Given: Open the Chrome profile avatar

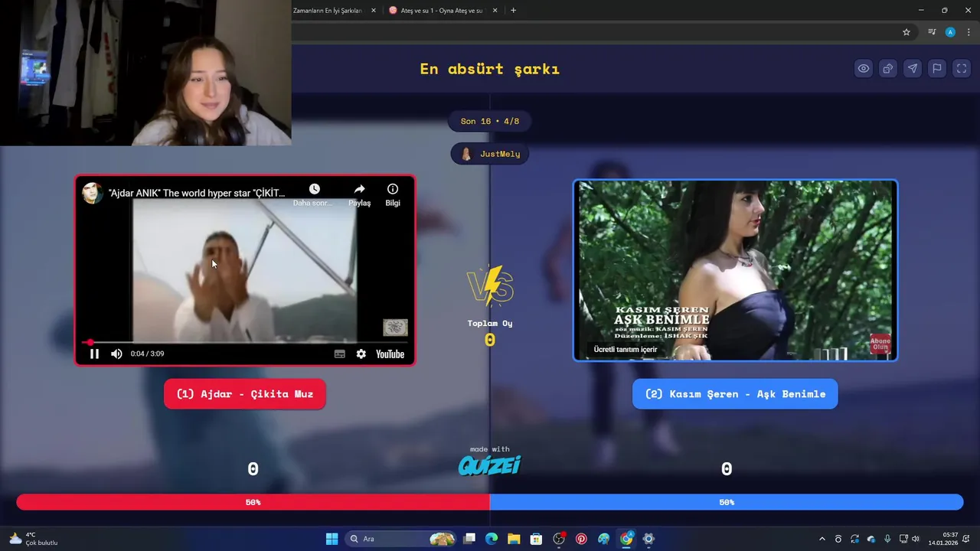Looking at the screenshot, I should click(x=950, y=32).
